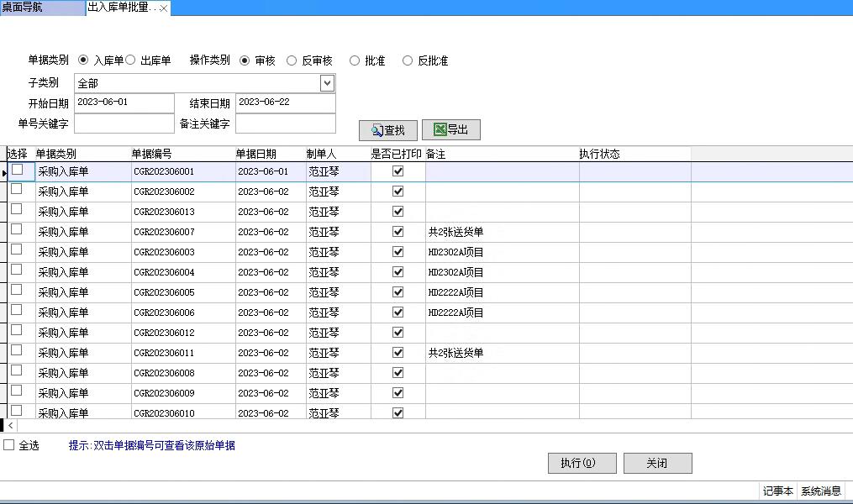The height and width of the screenshot is (504, 853).
Task: Open the 子类别 dropdown list
Action: tap(327, 83)
